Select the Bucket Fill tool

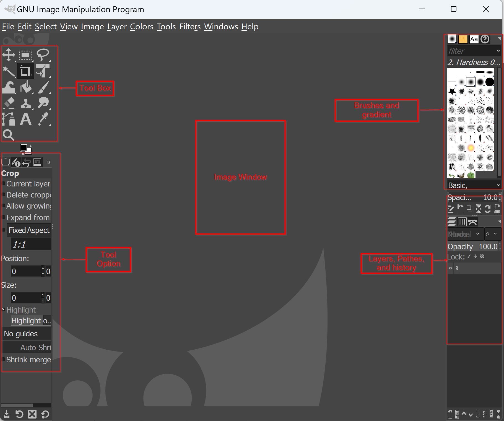click(26, 87)
